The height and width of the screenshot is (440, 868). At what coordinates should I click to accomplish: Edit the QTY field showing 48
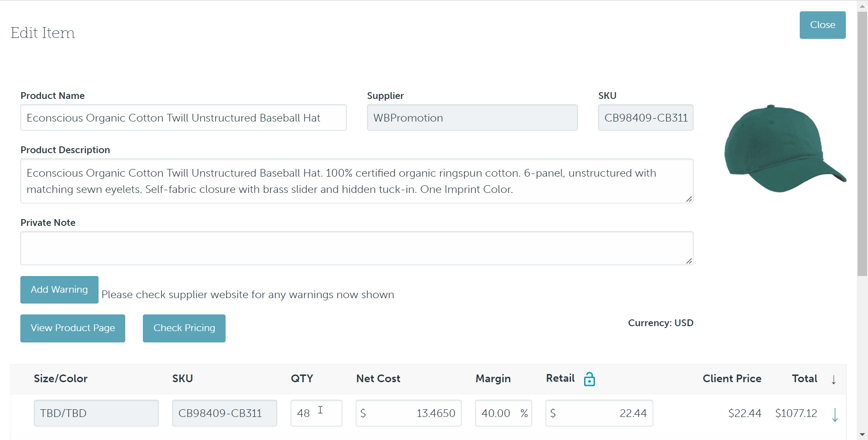[316, 413]
